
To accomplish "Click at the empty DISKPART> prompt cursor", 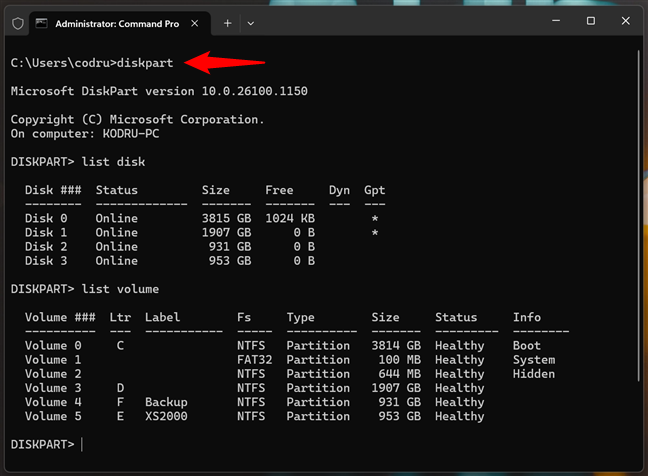I will (x=83, y=444).
